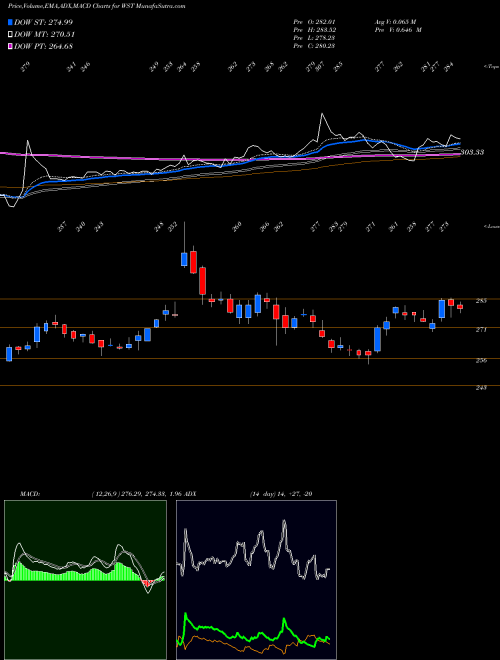Click the 271 price level label
Viewport: 500px width, 660px height.
481,330
